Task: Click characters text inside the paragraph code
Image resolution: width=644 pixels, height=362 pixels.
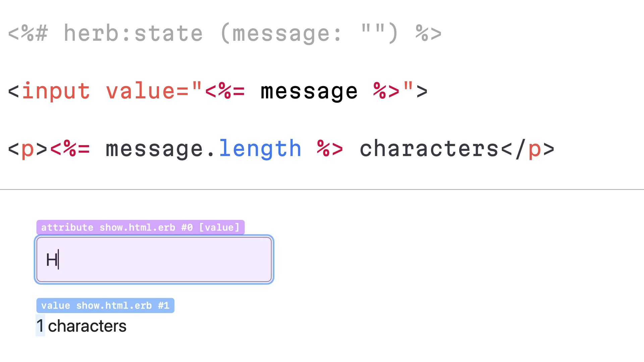Action: 429,148
